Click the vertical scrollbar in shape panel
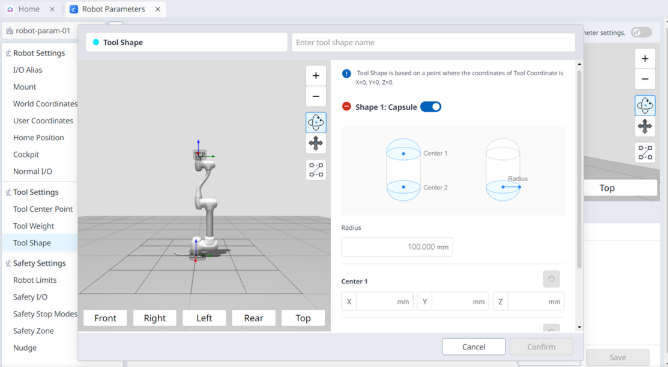The width and height of the screenshot is (668, 367). [579, 168]
